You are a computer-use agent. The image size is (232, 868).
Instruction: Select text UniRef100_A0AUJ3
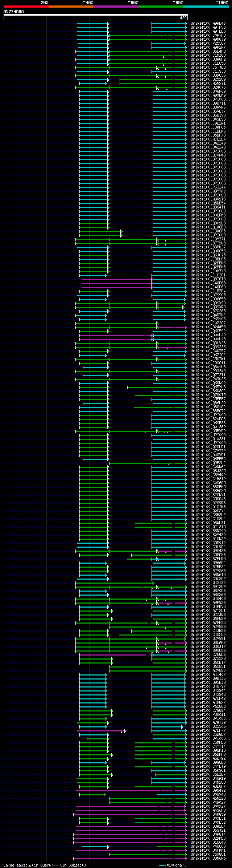(x=208, y=339)
